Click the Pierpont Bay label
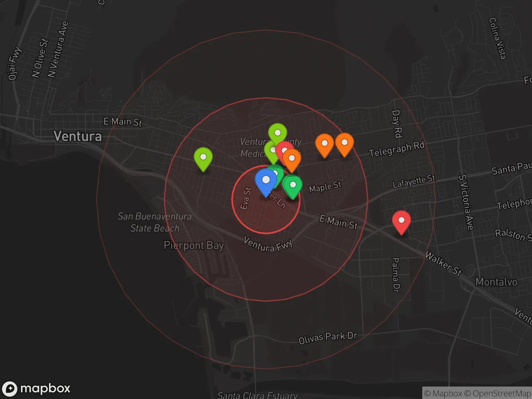The height and width of the screenshot is (399, 532). (194, 246)
